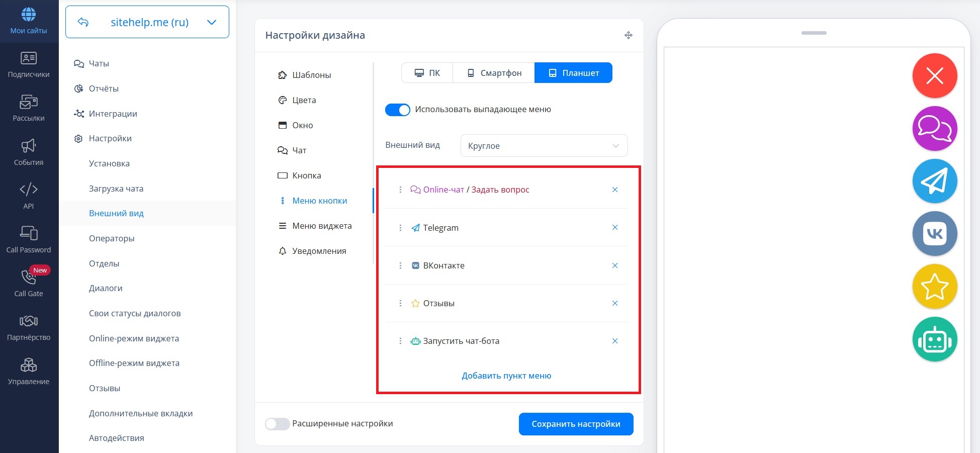This screenshot has height=453, width=980.
Task: Click Сохранить настройки button
Action: [576, 424]
